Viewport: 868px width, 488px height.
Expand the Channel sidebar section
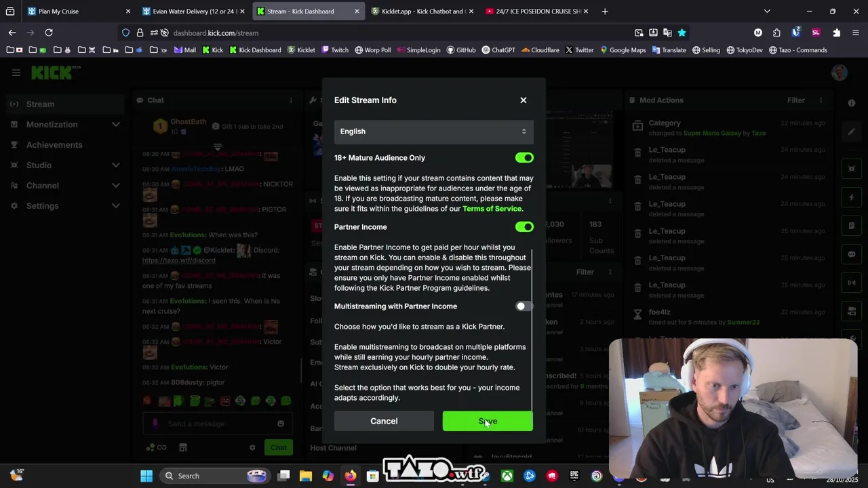point(66,186)
